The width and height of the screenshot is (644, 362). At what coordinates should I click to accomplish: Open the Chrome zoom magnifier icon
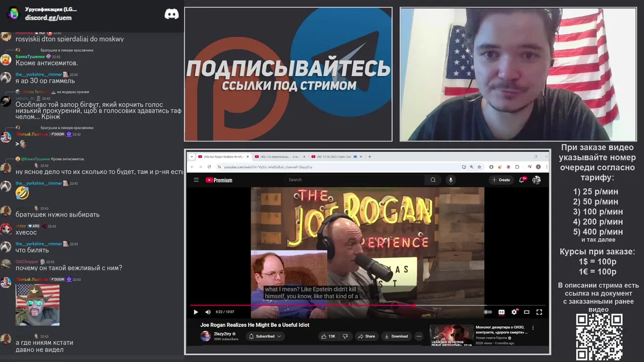click(x=471, y=166)
